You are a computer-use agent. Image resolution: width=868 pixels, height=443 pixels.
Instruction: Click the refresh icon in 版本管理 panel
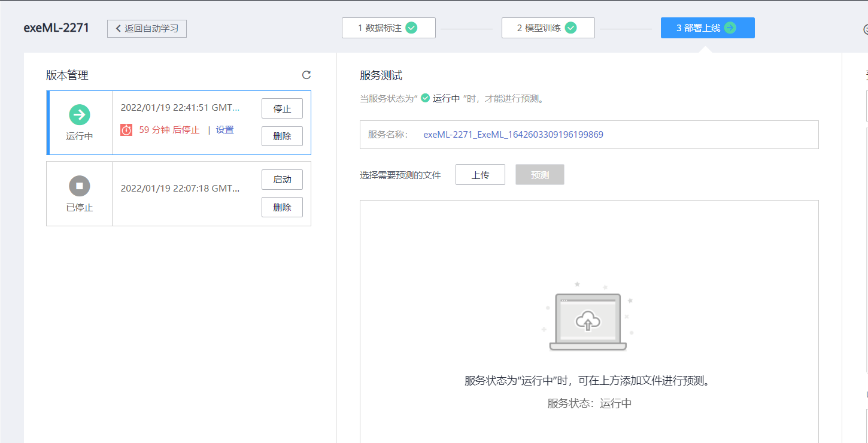(306, 75)
